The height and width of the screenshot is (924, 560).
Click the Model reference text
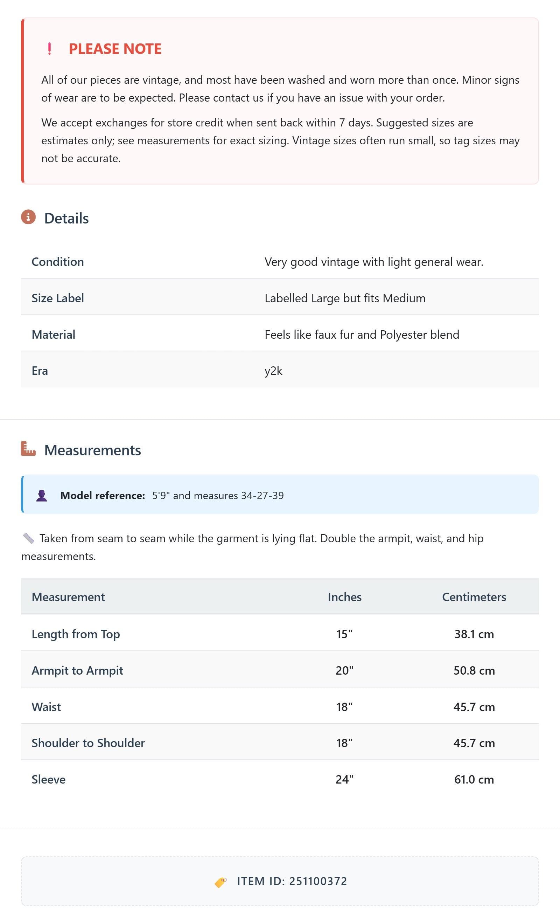pyautogui.click(x=172, y=495)
